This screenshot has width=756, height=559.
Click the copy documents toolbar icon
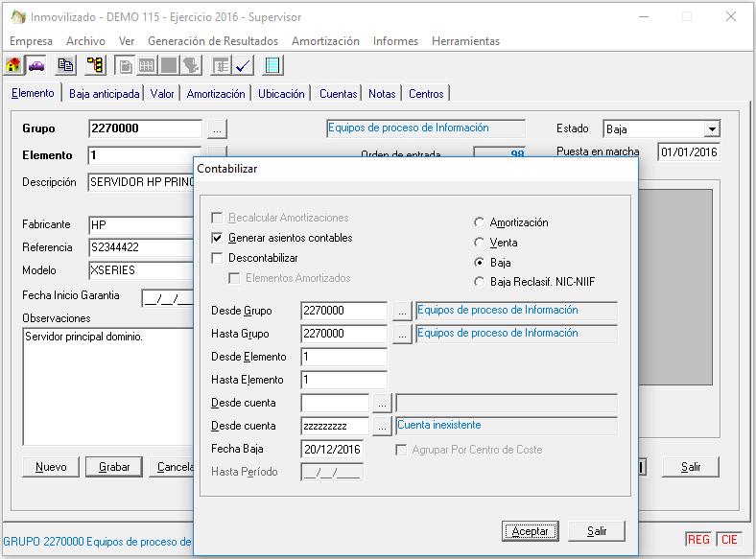click(65, 65)
